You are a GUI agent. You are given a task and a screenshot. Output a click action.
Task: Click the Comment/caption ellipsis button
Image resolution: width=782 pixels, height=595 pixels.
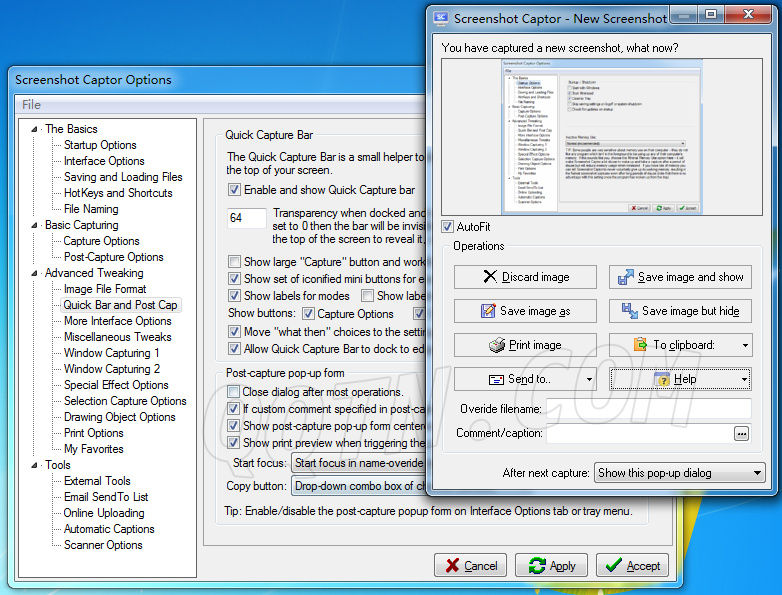(741, 434)
